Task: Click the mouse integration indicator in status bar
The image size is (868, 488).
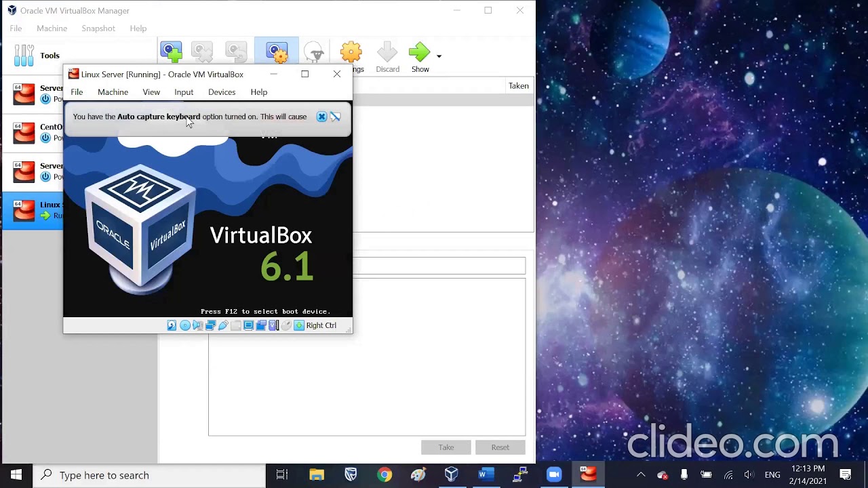Action: pos(286,325)
